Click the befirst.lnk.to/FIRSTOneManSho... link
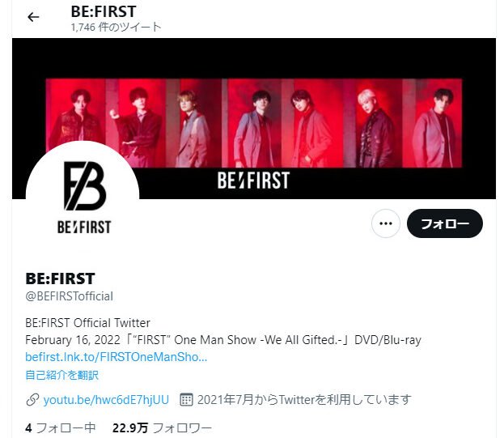 click(x=116, y=357)
